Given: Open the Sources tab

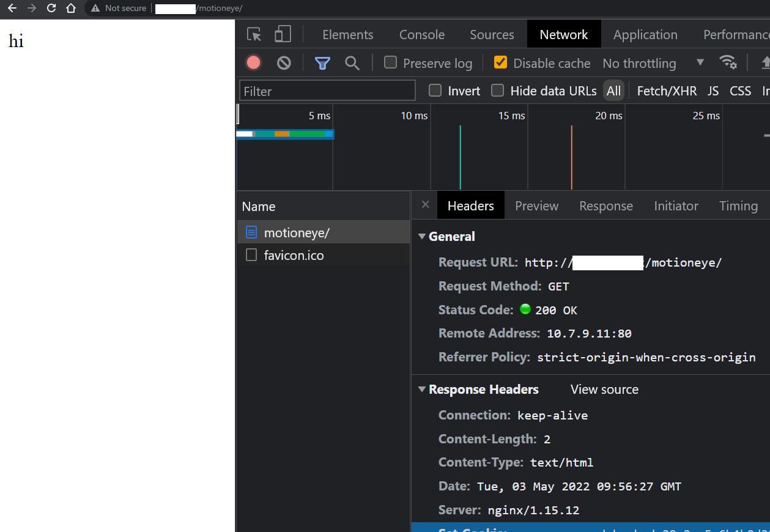Looking at the screenshot, I should click(492, 34).
